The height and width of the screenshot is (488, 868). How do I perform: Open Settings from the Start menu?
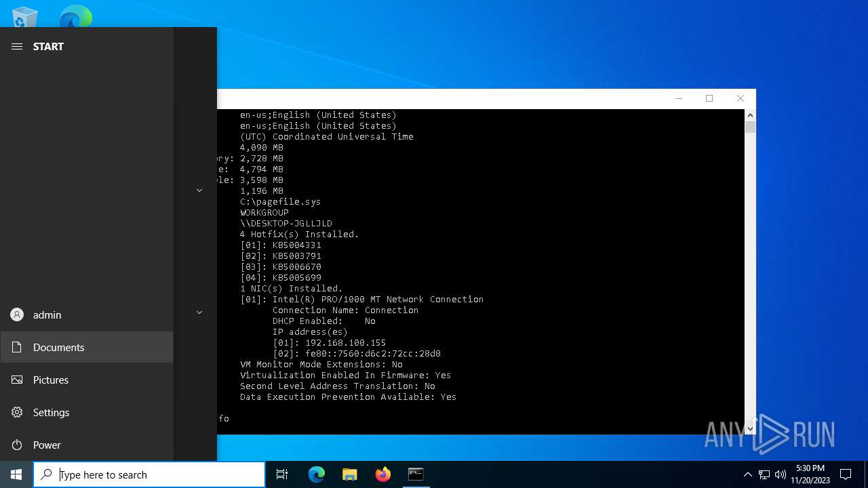click(x=87, y=412)
